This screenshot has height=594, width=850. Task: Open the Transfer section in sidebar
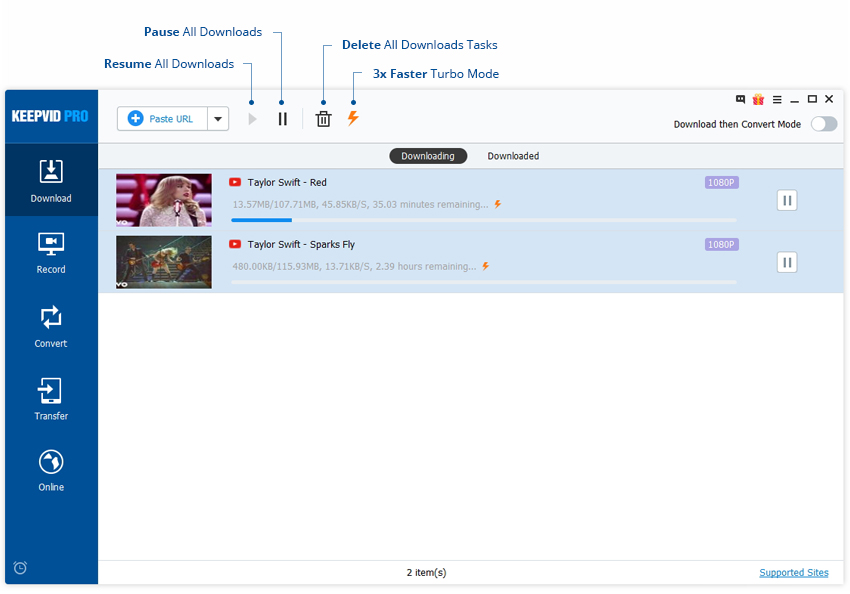[x=51, y=399]
